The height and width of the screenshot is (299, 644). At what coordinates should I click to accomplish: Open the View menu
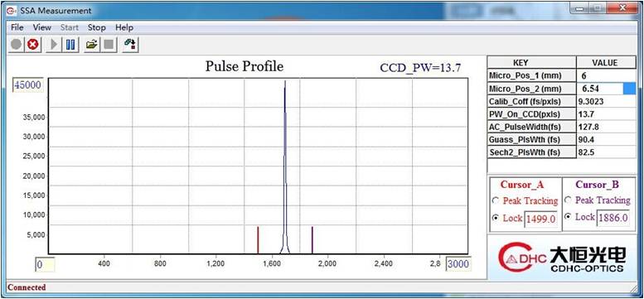42,27
